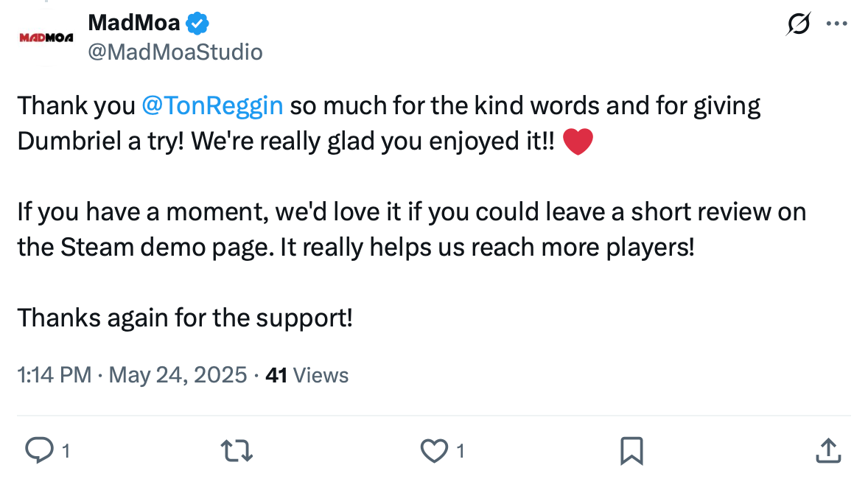Toggle the bookmark state of the tweet

(x=632, y=447)
